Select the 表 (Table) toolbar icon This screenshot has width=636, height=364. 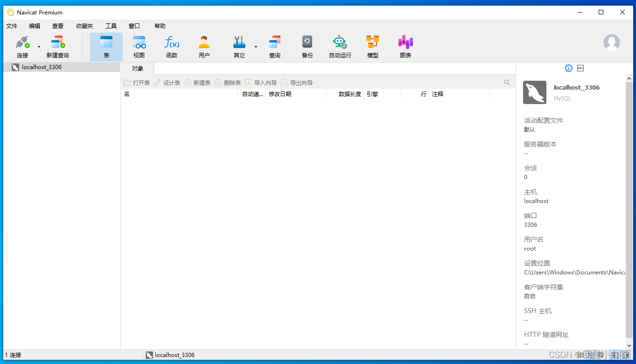(106, 47)
